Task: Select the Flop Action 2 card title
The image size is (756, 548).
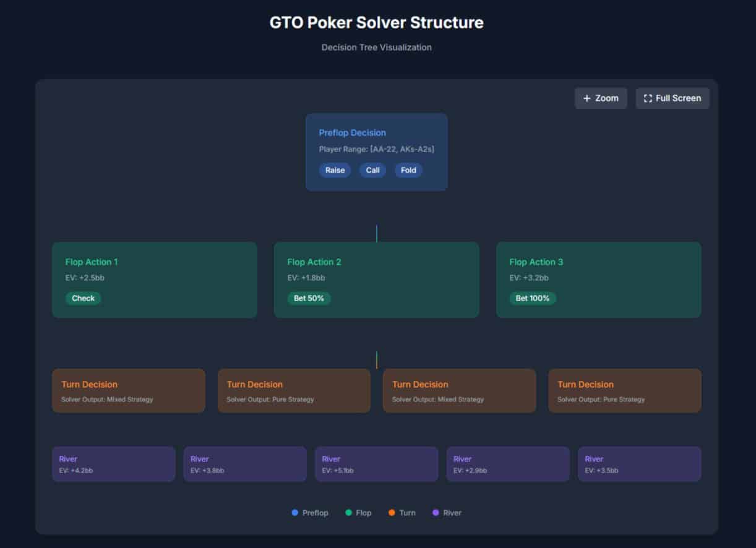Action: click(314, 262)
